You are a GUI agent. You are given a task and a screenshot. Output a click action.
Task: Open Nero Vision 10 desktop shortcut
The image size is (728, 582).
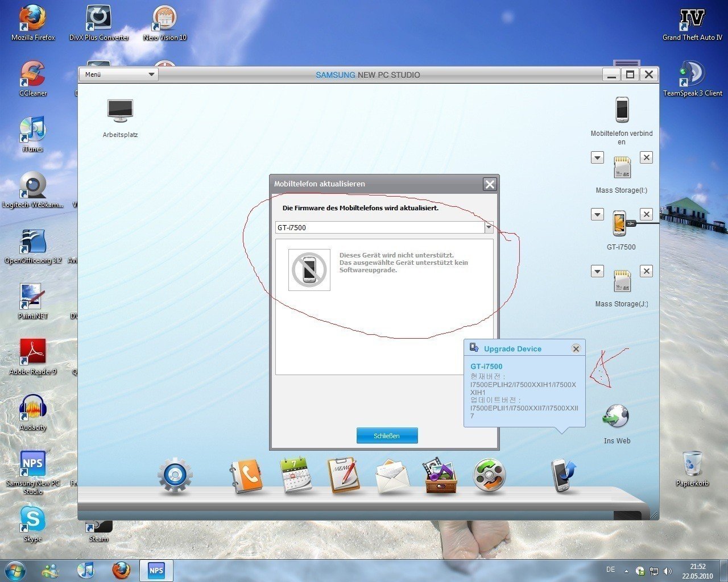(x=165, y=23)
